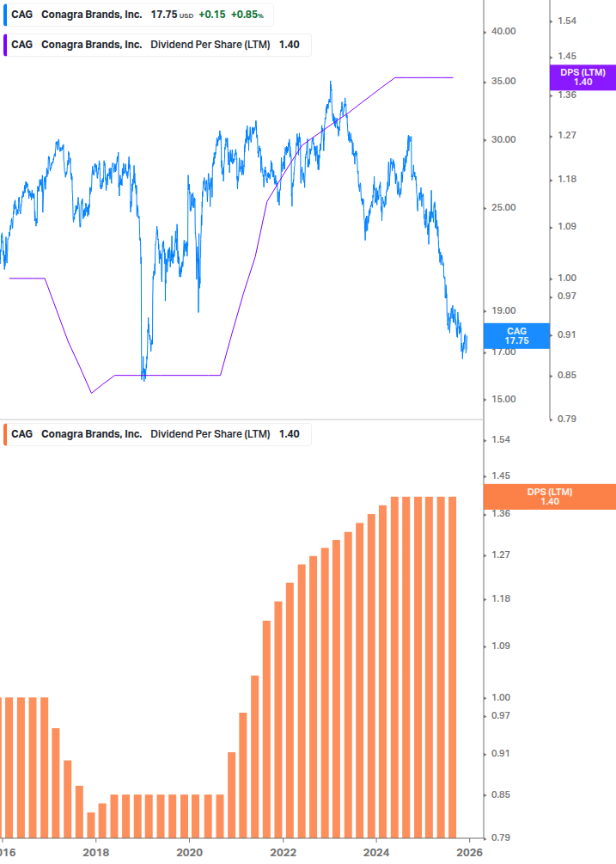Image resolution: width=616 pixels, height=864 pixels.
Task: Select the CAG price legend in the top chart
Action: (137, 15)
